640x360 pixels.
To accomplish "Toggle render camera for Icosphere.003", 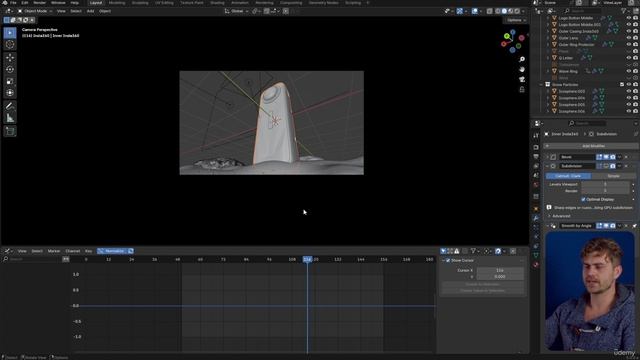I will pos(636,91).
